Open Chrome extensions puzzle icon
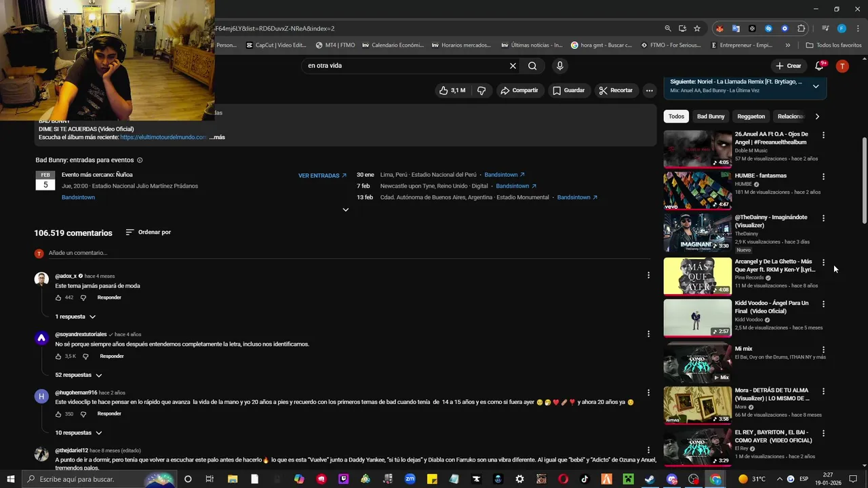Screen dimensions: 868x488 click(801, 28)
